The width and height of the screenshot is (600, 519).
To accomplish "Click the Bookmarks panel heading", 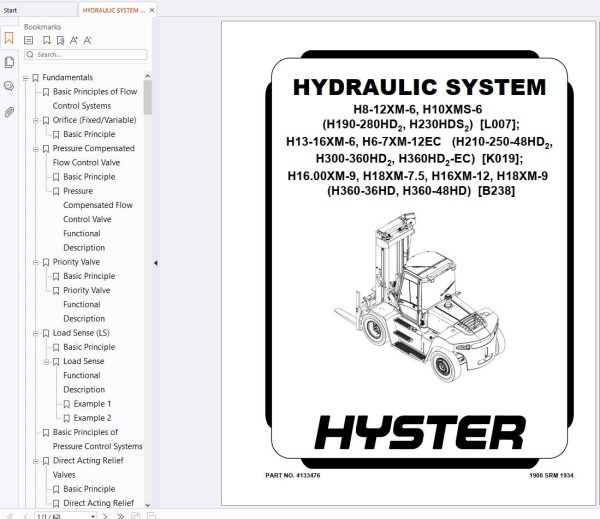I will (x=42, y=27).
